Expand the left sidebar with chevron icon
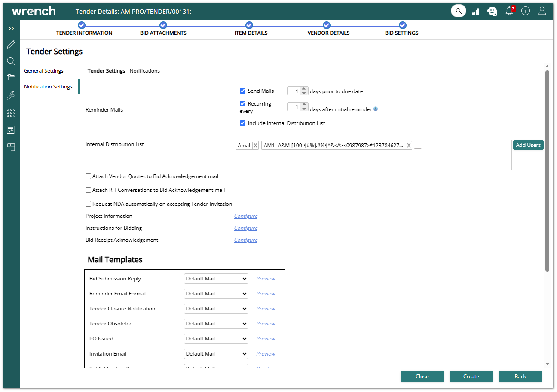The image size is (557, 392). click(x=11, y=28)
